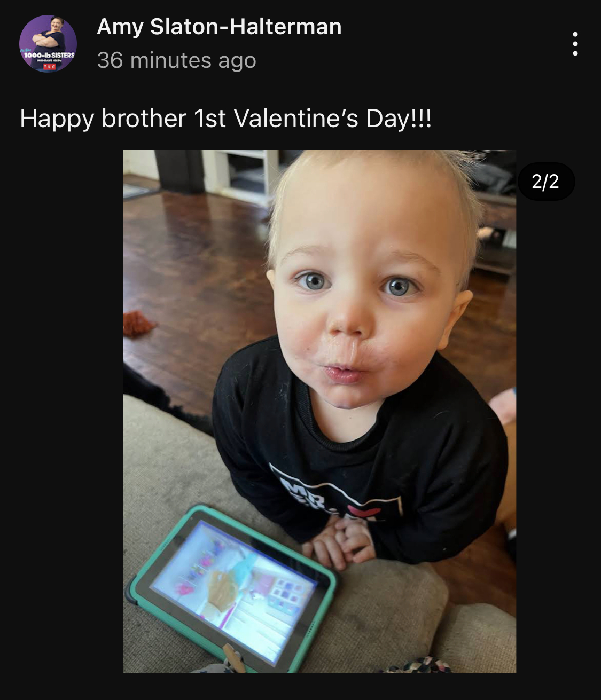This screenshot has width=601, height=700.
Task: Click the red TLC badge inside the avatar
Action: [x=49, y=67]
